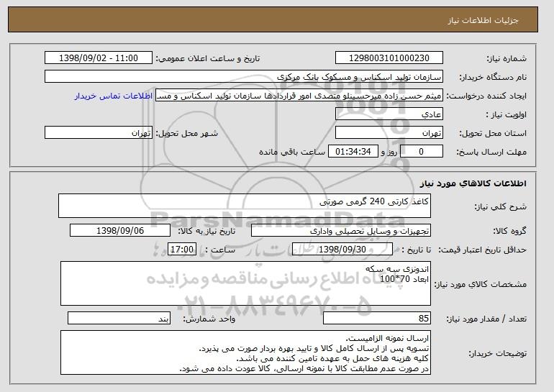
Task: Click the label گروه کالا
Action: [x=510, y=231]
